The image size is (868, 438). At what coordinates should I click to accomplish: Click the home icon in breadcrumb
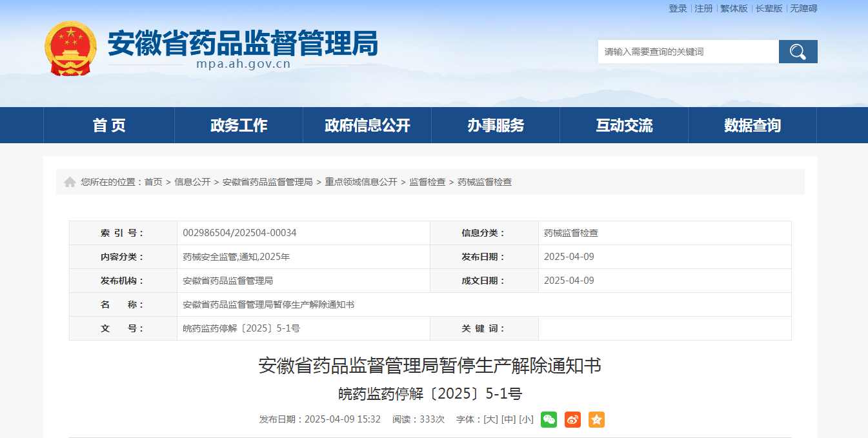coord(70,182)
